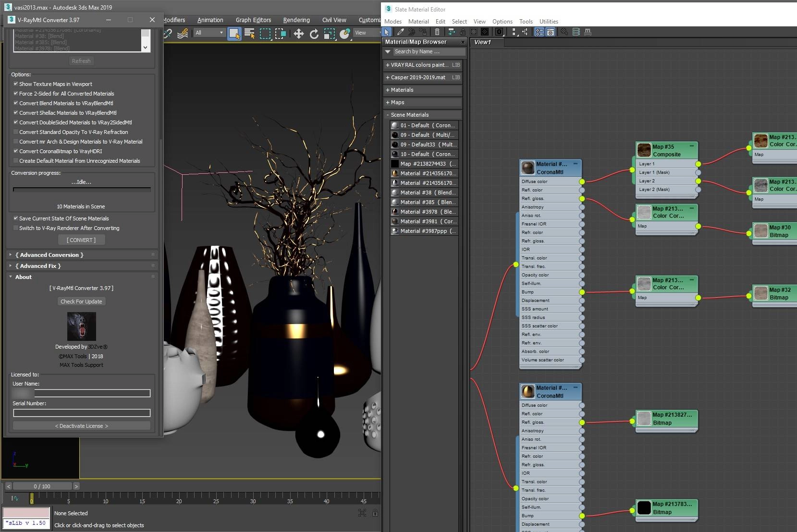Select the Slate editor Select Tool arrow

pos(387,32)
